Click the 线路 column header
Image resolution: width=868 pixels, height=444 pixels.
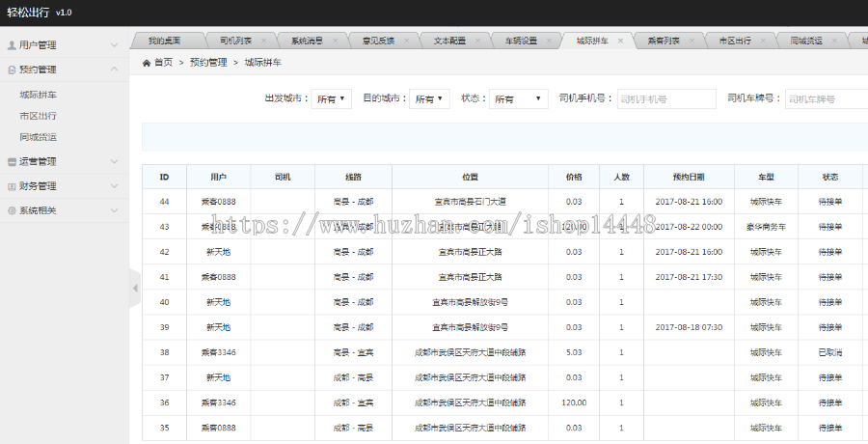[x=353, y=177]
